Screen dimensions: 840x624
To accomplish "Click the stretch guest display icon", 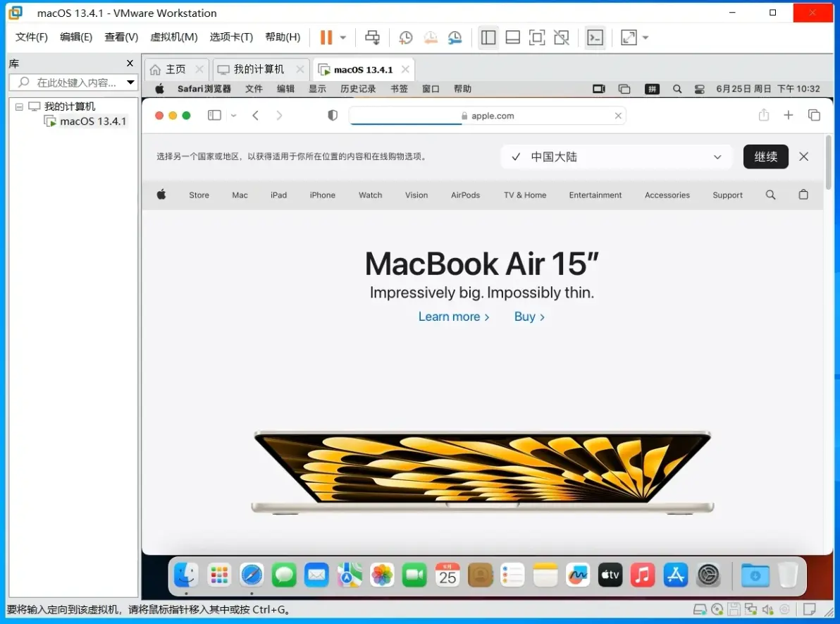I will 629,37.
